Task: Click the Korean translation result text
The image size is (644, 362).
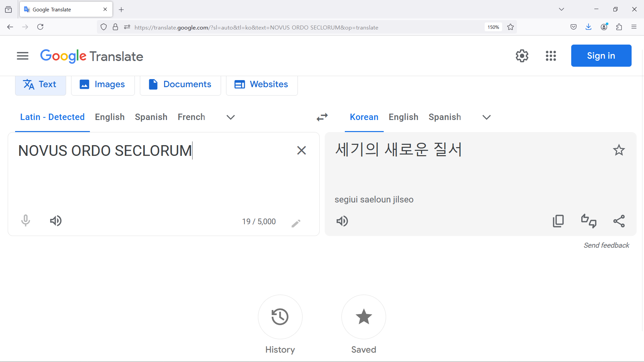Action: pos(398,149)
